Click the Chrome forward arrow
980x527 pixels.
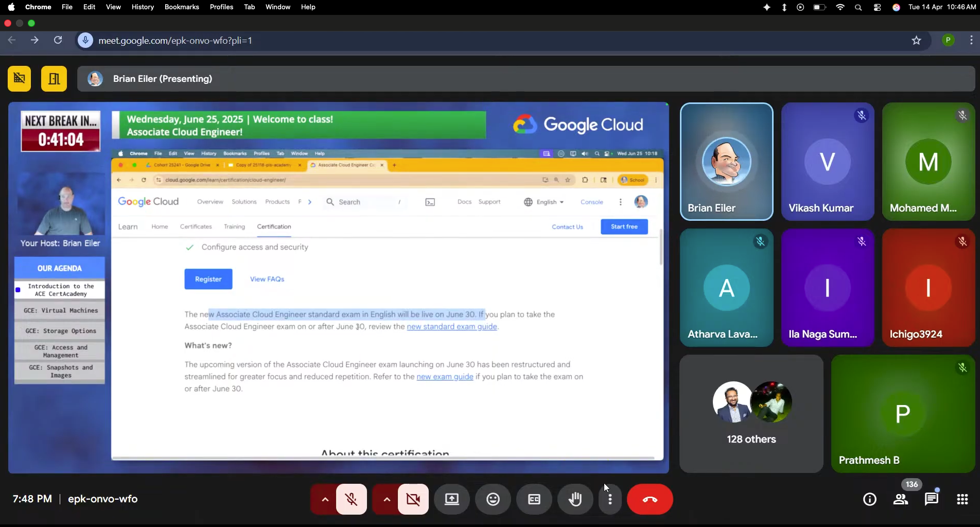pos(34,40)
